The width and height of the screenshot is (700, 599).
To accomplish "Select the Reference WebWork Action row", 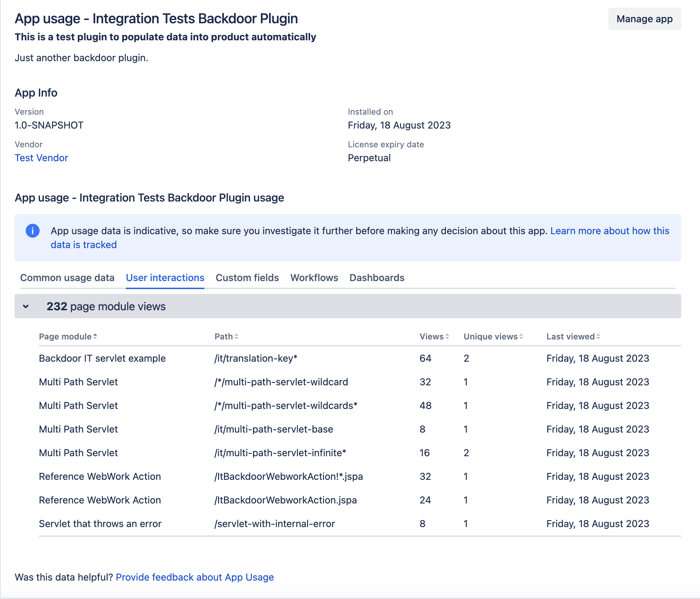I will point(100,476).
